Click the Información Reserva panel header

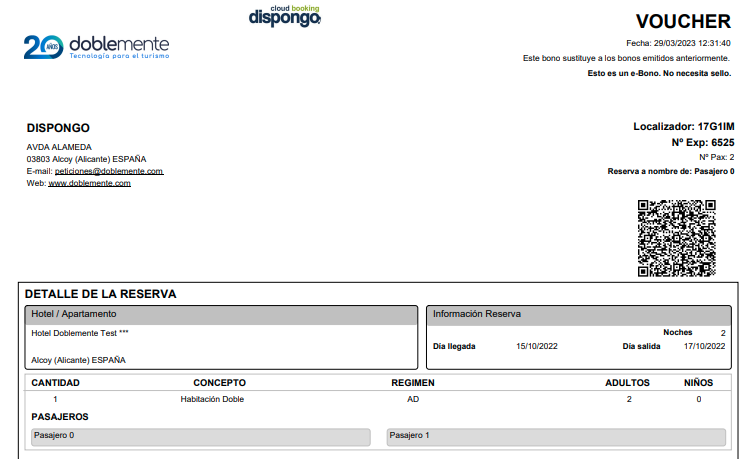click(x=579, y=315)
